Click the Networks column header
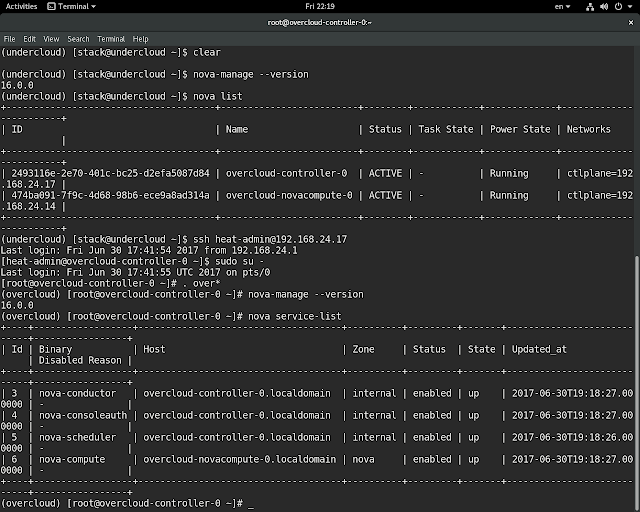Screen dimensions: 640x512 [x=589, y=129]
